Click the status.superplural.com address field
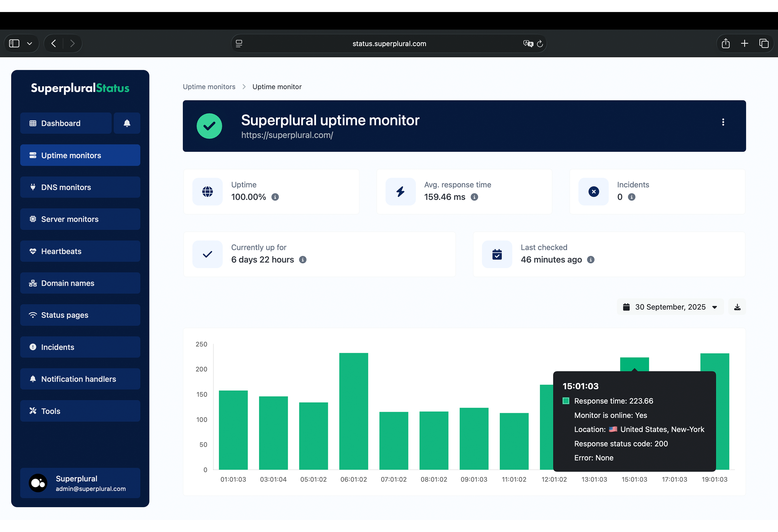 (389, 44)
